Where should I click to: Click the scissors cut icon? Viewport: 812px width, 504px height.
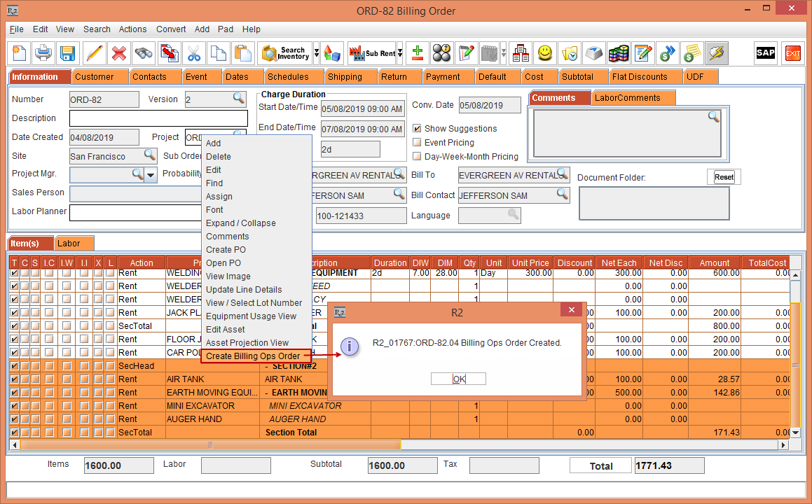pyautogui.click(x=194, y=53)
